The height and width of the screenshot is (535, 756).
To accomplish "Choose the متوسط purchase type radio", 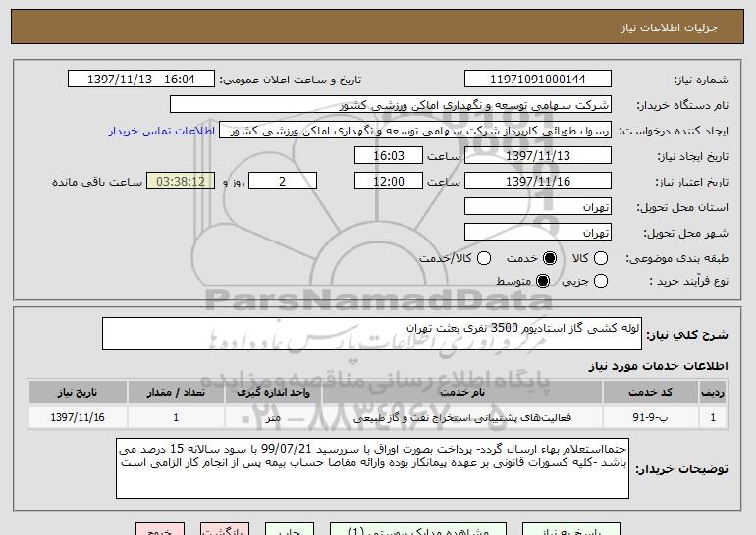I will click(x=542, y=281).
